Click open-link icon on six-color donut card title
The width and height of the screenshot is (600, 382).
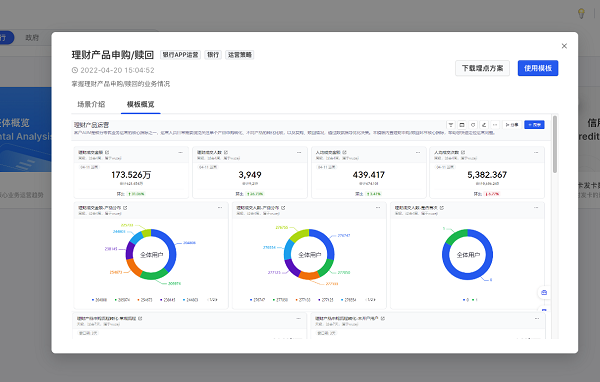click(125, 208)
